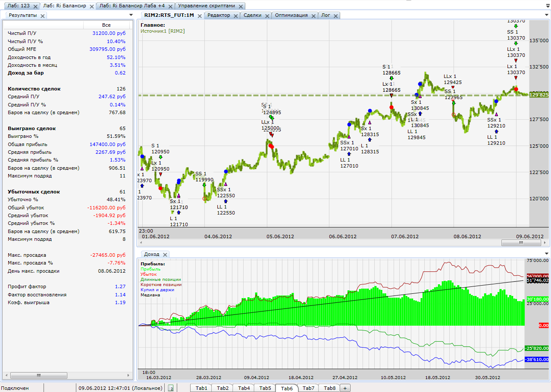Open the chart panel dropdown arrow

(x=547, y=15)
